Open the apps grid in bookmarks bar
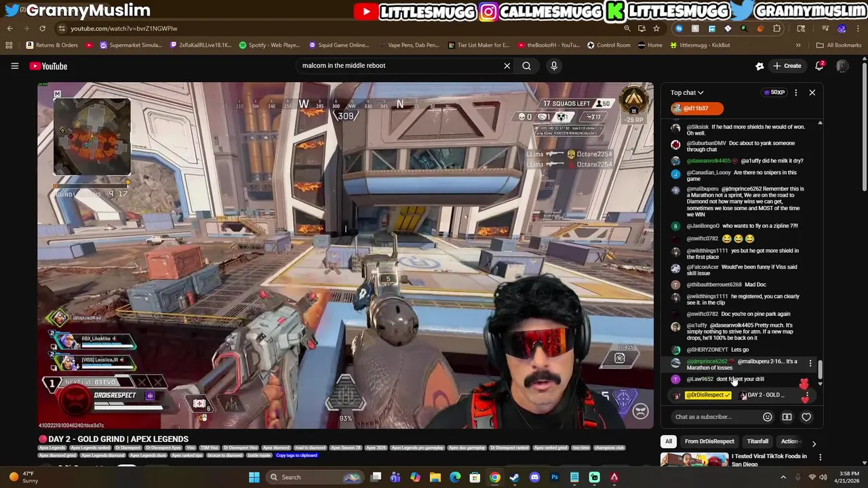This screenshot has width=868, height=488. coord(9,45)
